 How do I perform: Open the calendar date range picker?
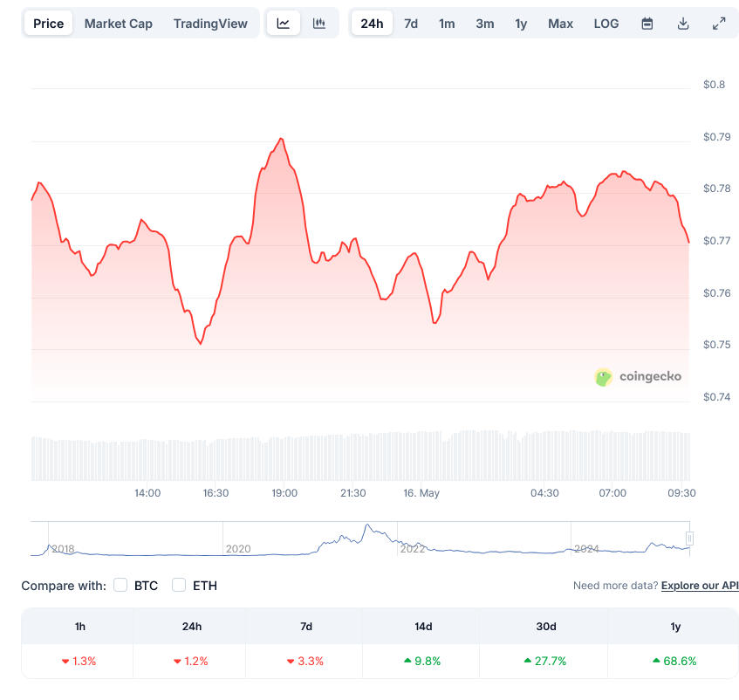(x=647, y=24)
